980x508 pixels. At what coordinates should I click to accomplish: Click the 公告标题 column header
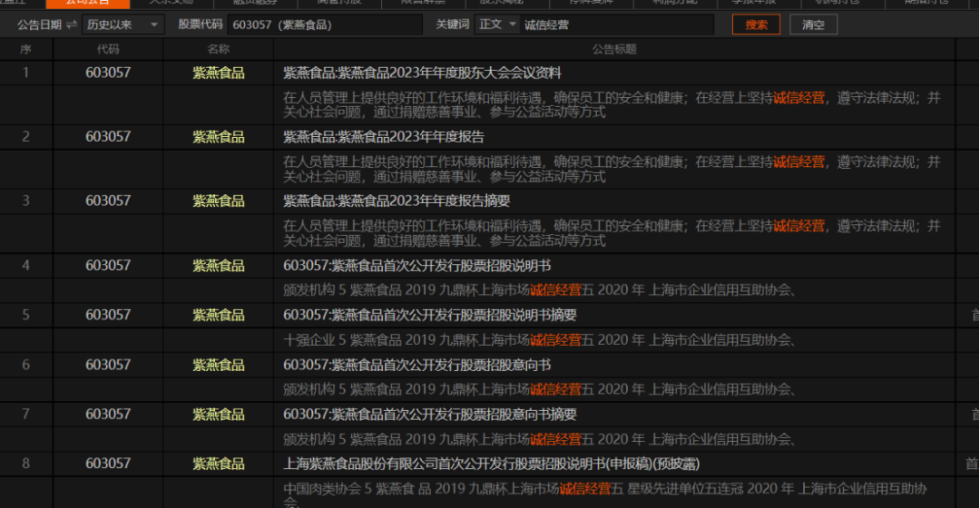coord(614,49)
